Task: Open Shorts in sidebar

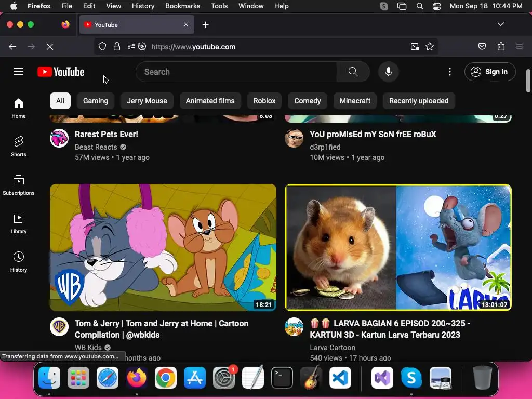Action: click(19, 146)
